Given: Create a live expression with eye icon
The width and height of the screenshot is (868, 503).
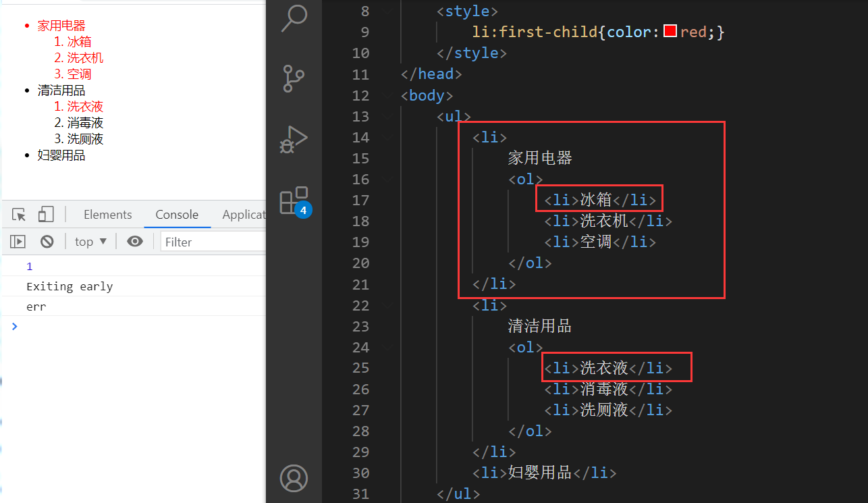Looking at the screenshot, I should (x=135, y=241).
